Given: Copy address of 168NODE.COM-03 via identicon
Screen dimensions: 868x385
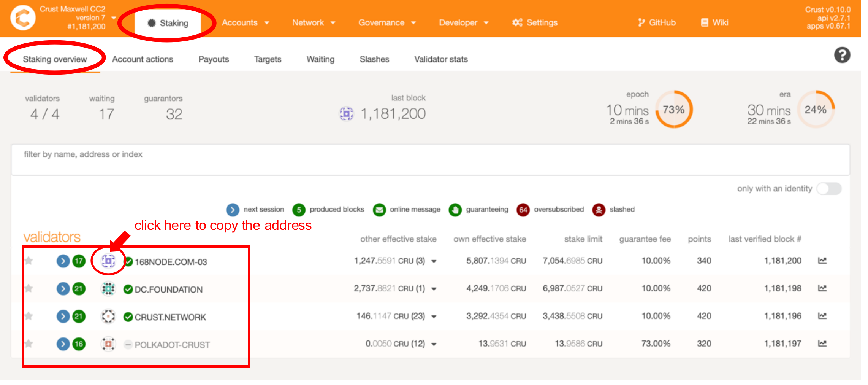Looking at the screenshot, I should click(108, 261).
